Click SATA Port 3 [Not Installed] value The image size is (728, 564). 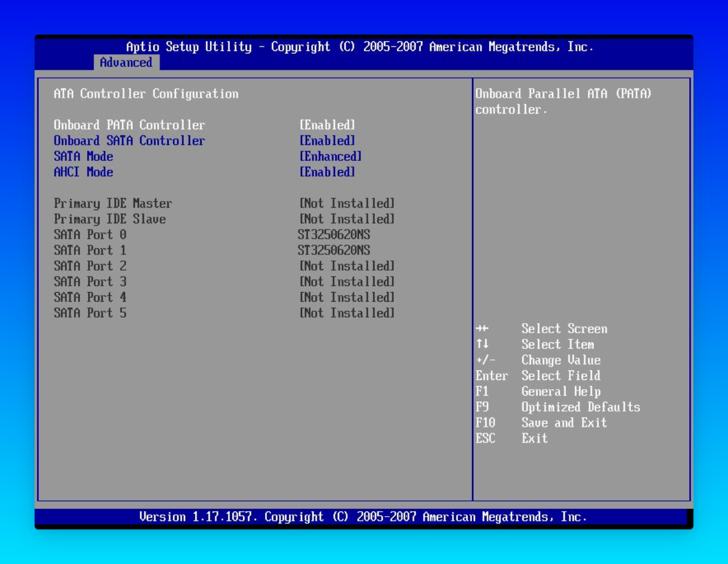[347, 282]
